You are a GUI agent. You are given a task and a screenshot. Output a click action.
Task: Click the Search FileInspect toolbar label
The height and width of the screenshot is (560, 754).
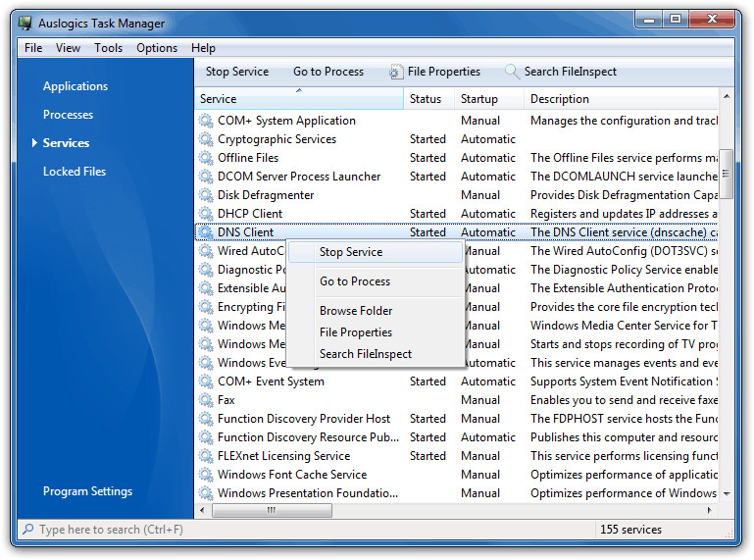[571, 72]
